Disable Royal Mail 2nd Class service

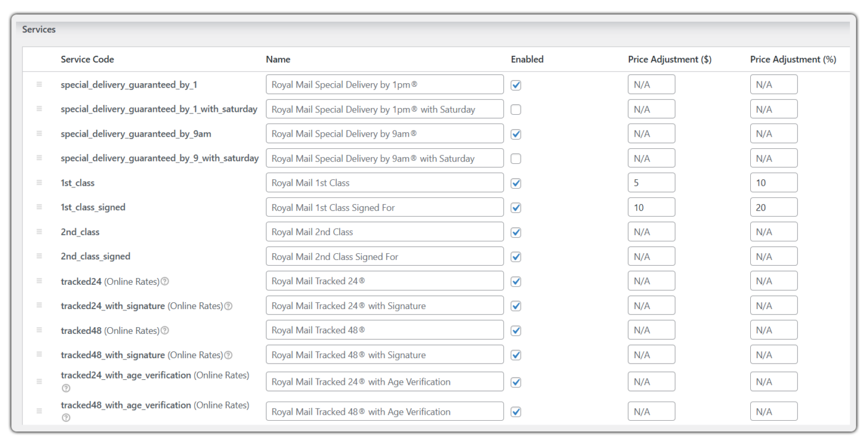click(516, 232)
